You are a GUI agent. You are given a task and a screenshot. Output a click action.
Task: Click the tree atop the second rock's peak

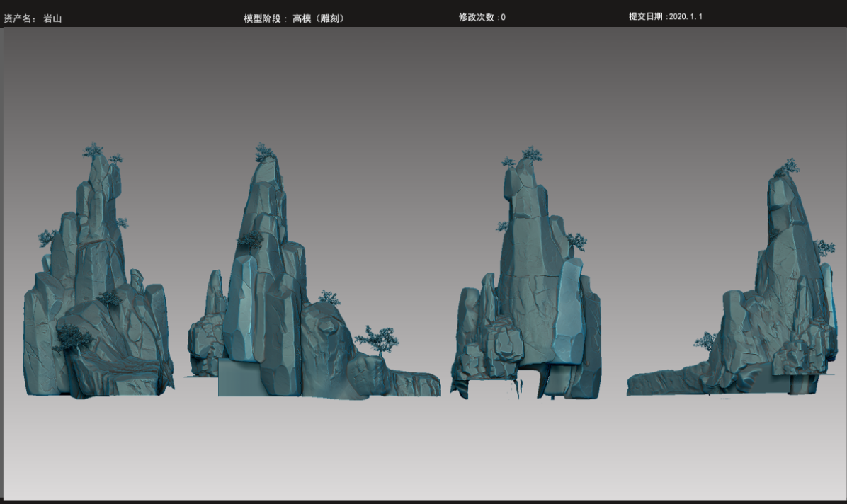tap(265, 151)
